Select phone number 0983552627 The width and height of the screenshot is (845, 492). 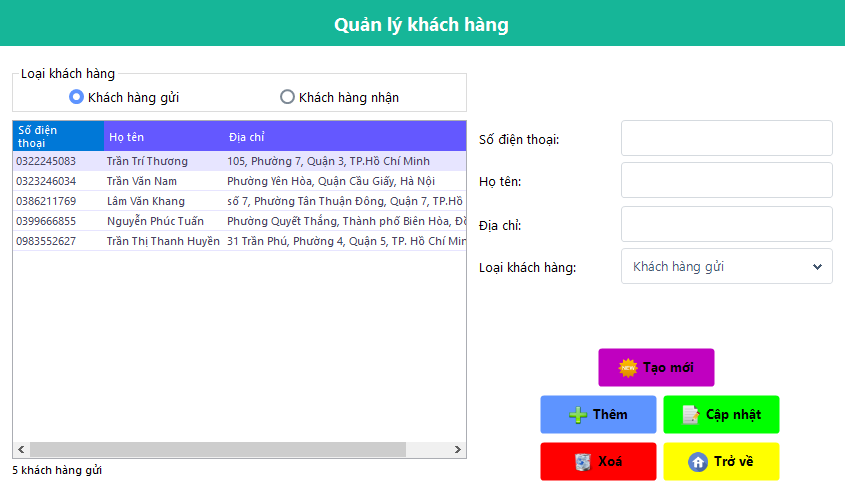[46, 241]
